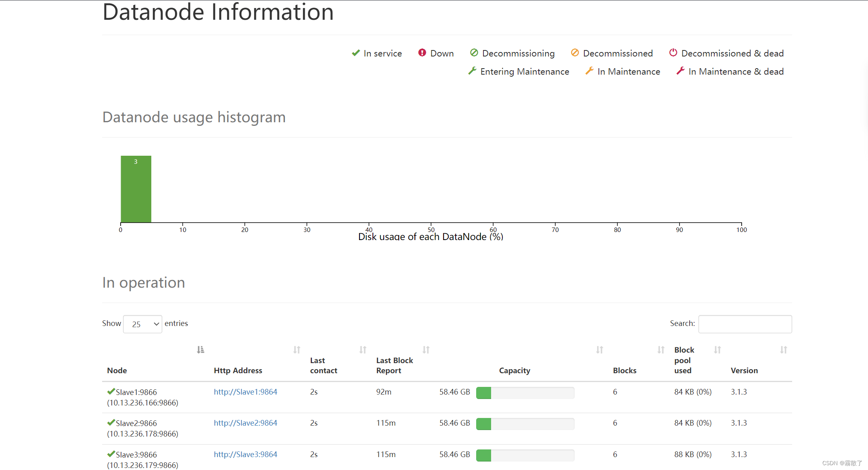Sort by Version column arrows
Image resolution: width=868 pixels, height=470 pixels.
point(783,350)
